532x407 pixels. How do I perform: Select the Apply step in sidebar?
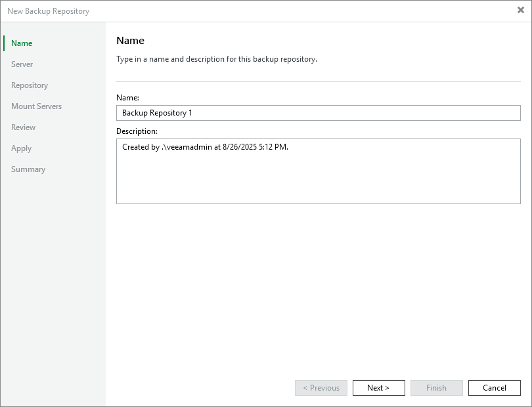(x=21, y=148)
